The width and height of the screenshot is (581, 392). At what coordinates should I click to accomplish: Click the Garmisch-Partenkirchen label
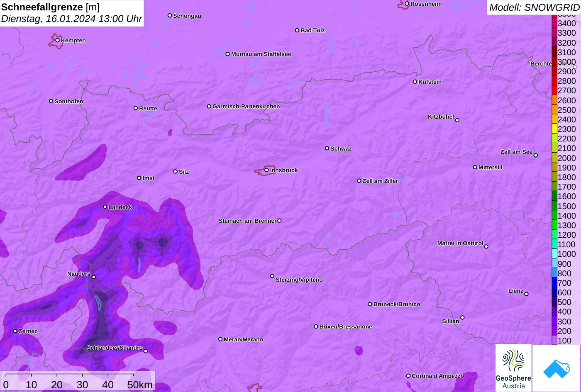(x=246, y=106)
